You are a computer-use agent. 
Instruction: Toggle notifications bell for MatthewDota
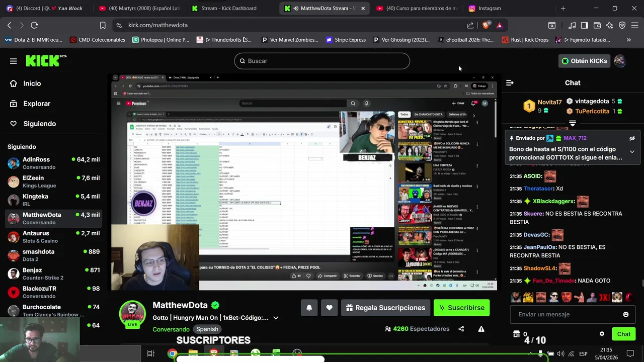(309, 308)
